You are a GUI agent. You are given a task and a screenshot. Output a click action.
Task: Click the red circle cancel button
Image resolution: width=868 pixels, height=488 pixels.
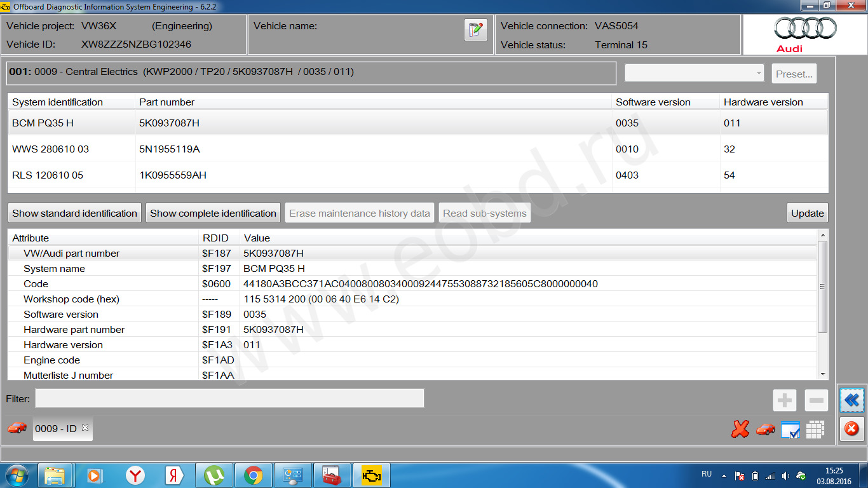click(851, 429)
